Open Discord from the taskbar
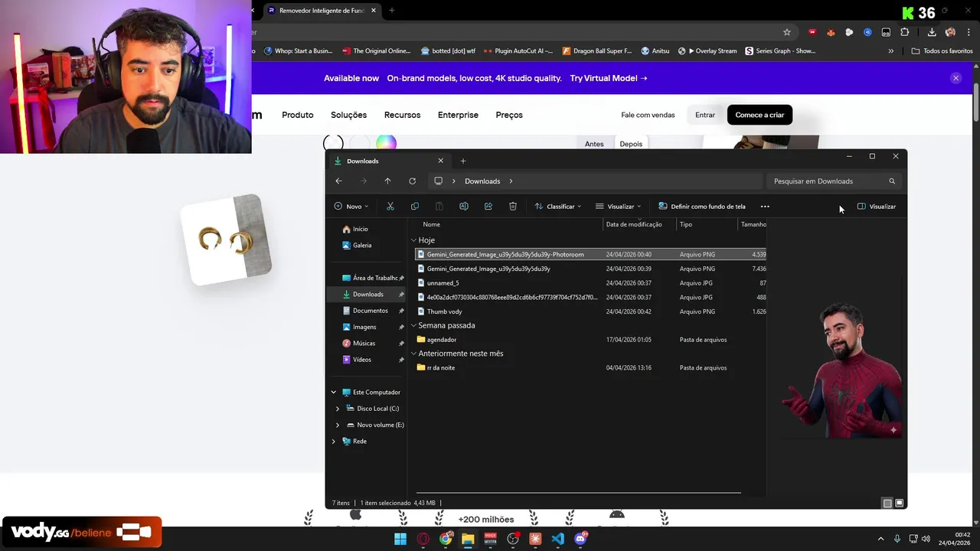The height and width of the screenshot is (551, 980). pos(580,539)
